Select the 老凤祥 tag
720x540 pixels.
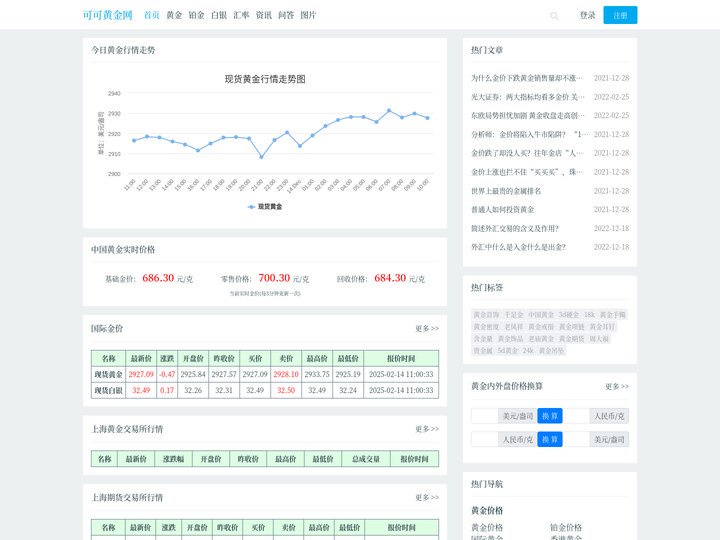514,327
